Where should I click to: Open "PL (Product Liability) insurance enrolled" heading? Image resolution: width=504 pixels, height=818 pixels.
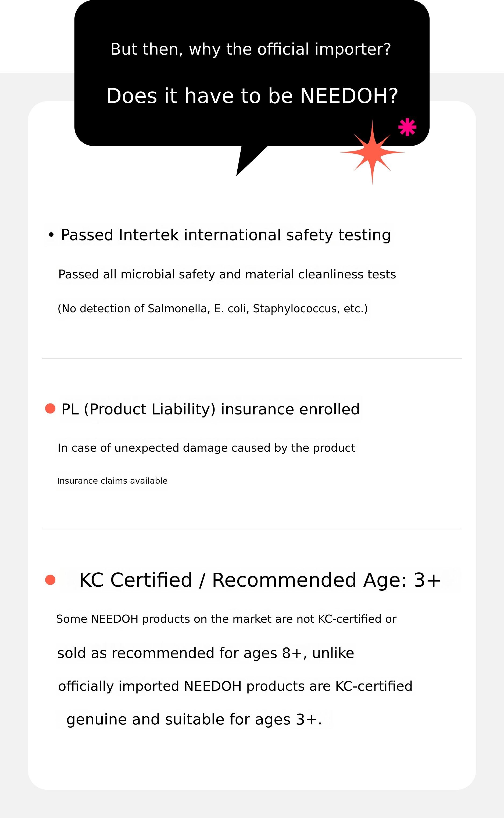tap(210, 409)
